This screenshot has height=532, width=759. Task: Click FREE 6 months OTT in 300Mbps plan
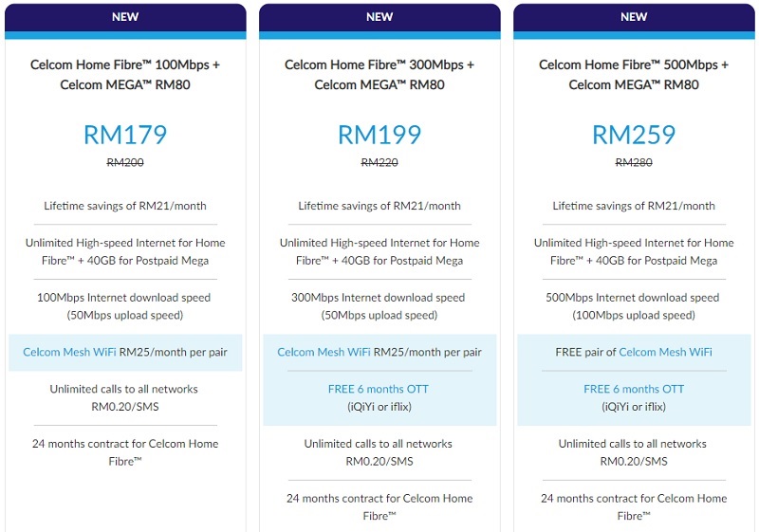tap(378, 389)
